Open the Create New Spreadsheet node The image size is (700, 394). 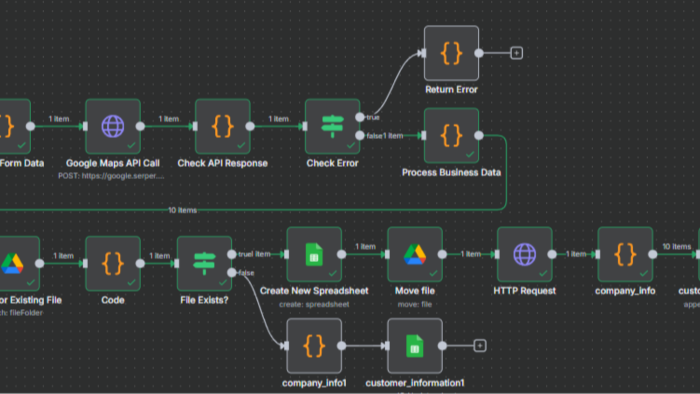[x=314, y=254]
